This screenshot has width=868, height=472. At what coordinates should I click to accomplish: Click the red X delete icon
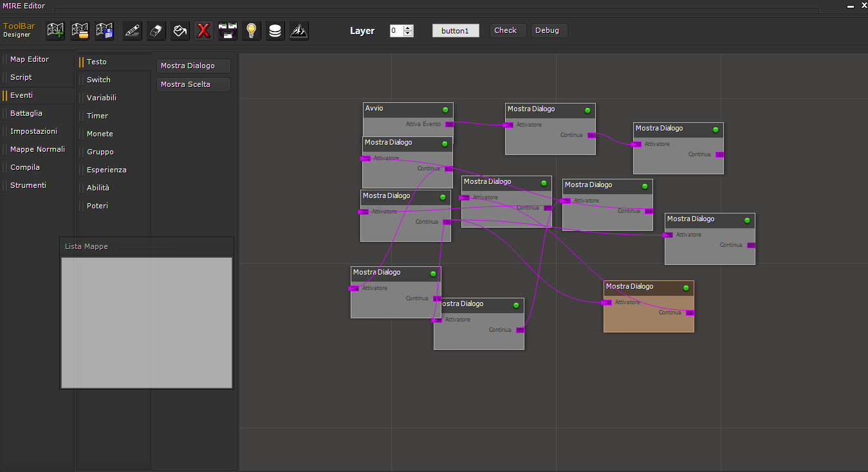(x=204, y=30)
